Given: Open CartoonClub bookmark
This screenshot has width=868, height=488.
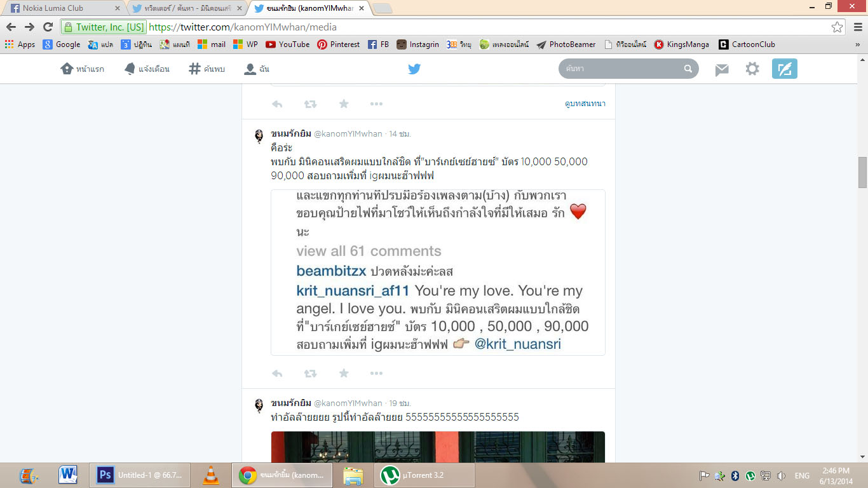Looking at the screenshot, I should coord(747,44).
